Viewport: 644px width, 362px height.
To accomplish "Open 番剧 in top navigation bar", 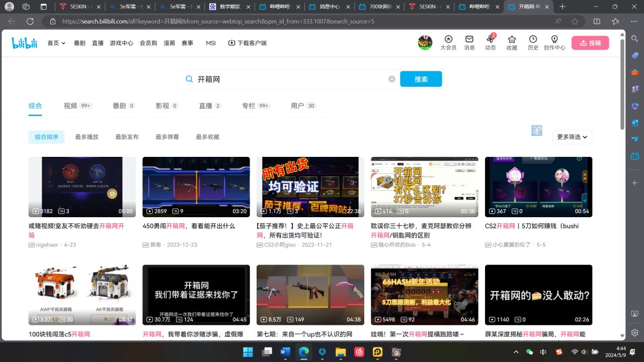I will 79,43.
